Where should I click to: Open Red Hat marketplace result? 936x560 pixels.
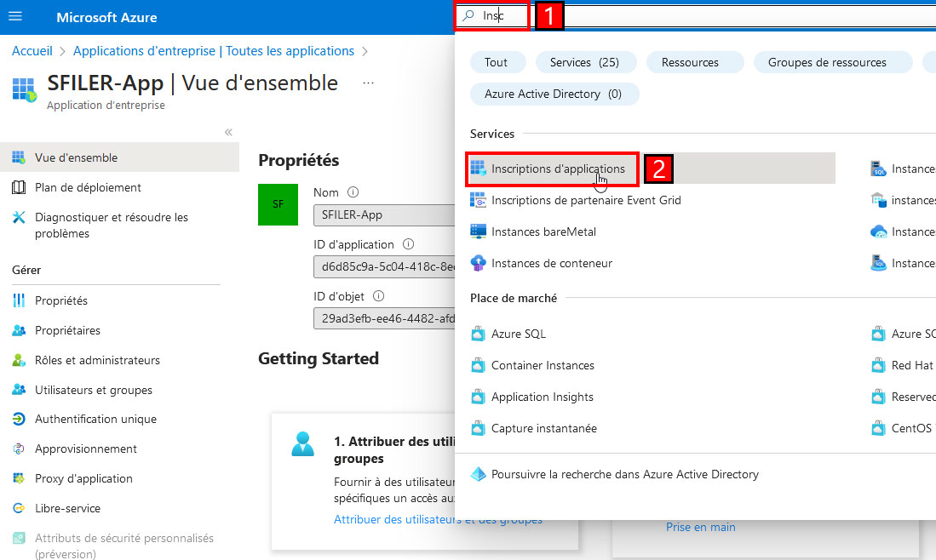click(x=912, y=366)
